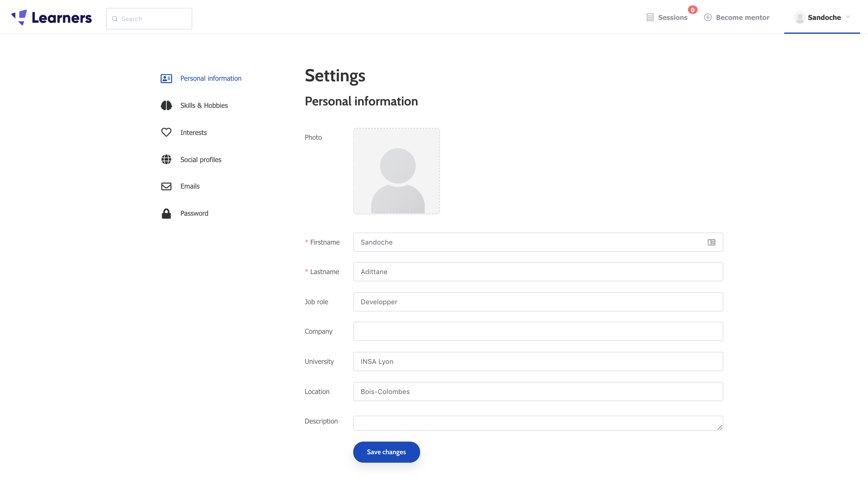Click the Company label

(318, 331)
